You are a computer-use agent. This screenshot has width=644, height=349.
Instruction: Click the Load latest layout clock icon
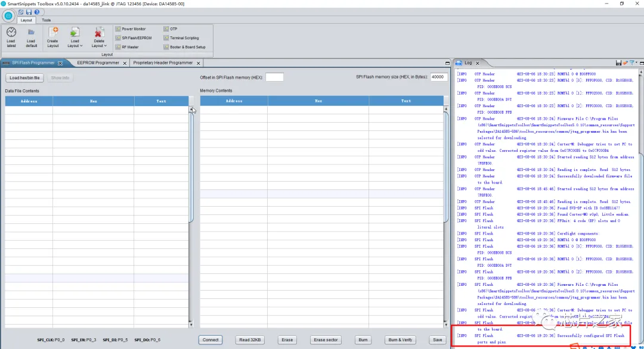[x=11, y=32]
